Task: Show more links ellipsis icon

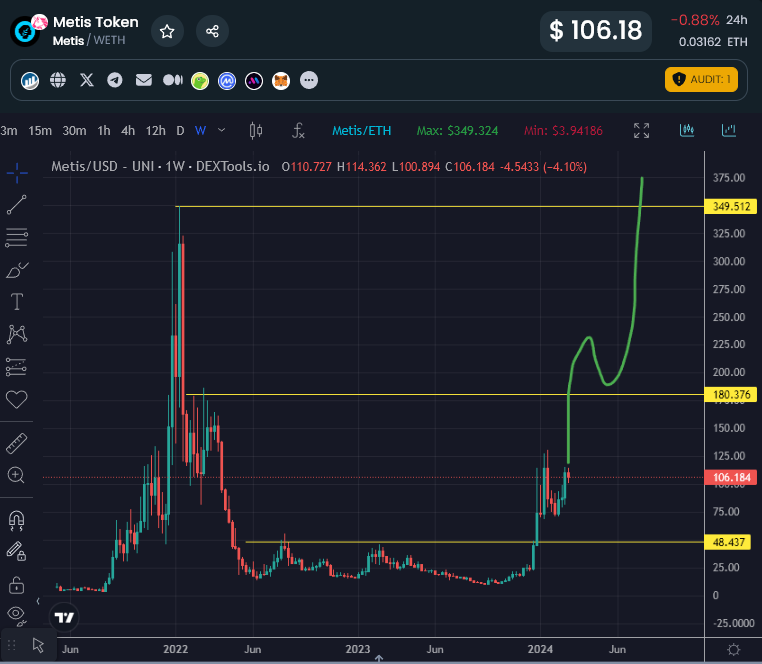Action: tap(309, 80)
